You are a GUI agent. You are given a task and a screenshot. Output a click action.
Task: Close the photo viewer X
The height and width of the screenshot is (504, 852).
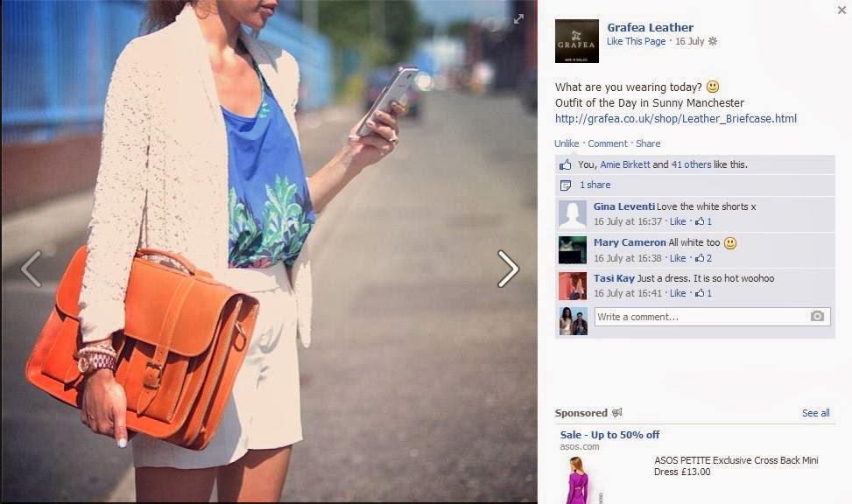pyautogui.click(x=841, y=10)
